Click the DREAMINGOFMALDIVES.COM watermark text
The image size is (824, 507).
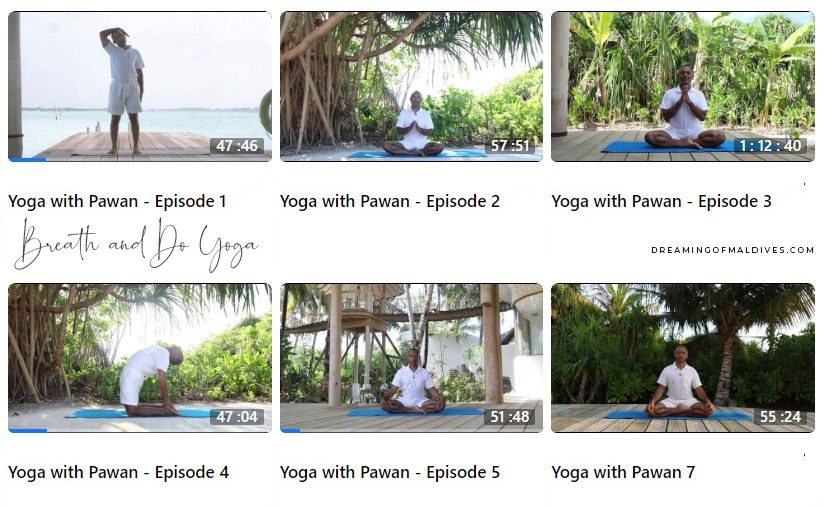(733, 250)
